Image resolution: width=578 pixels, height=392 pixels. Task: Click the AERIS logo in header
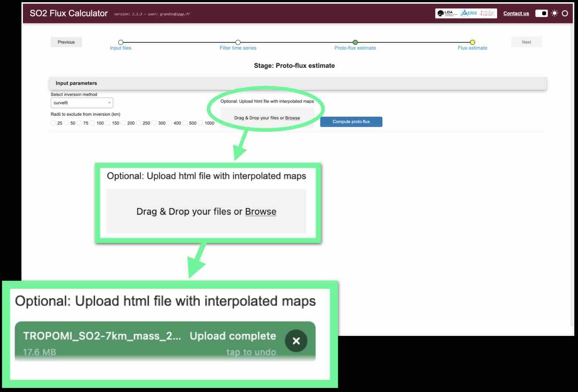(469, 13)
